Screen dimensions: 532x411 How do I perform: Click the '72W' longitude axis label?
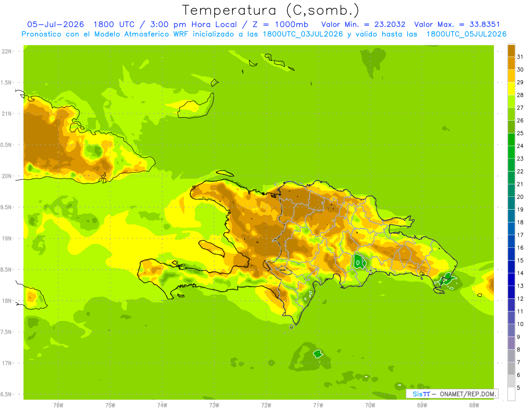click(266, 405)
